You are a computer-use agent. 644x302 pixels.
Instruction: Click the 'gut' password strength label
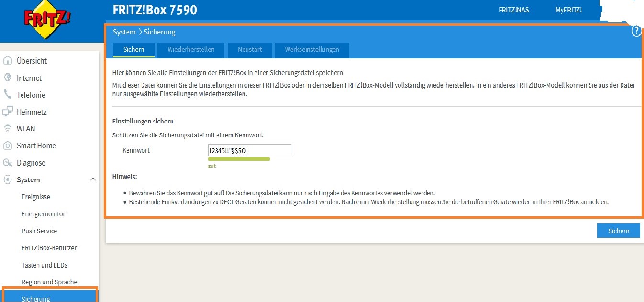click(211, 166)
